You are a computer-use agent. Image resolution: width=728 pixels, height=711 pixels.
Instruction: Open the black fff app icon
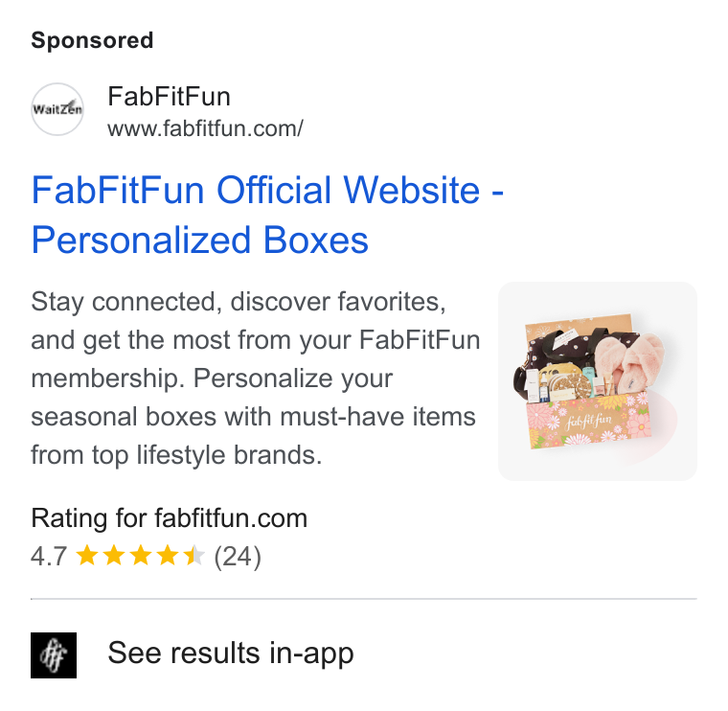pyautogui.click(x=54, y=654)
